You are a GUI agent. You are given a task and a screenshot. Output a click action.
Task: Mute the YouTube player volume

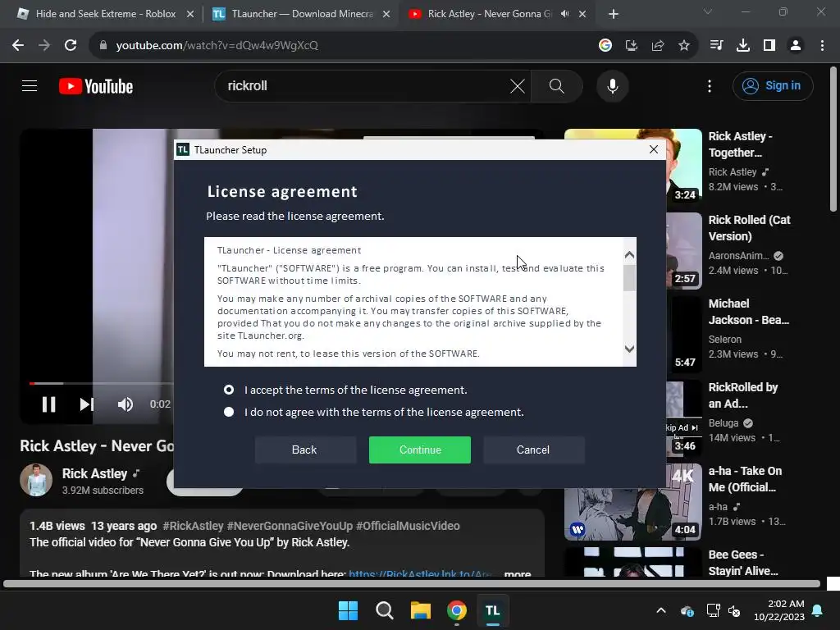126,404
